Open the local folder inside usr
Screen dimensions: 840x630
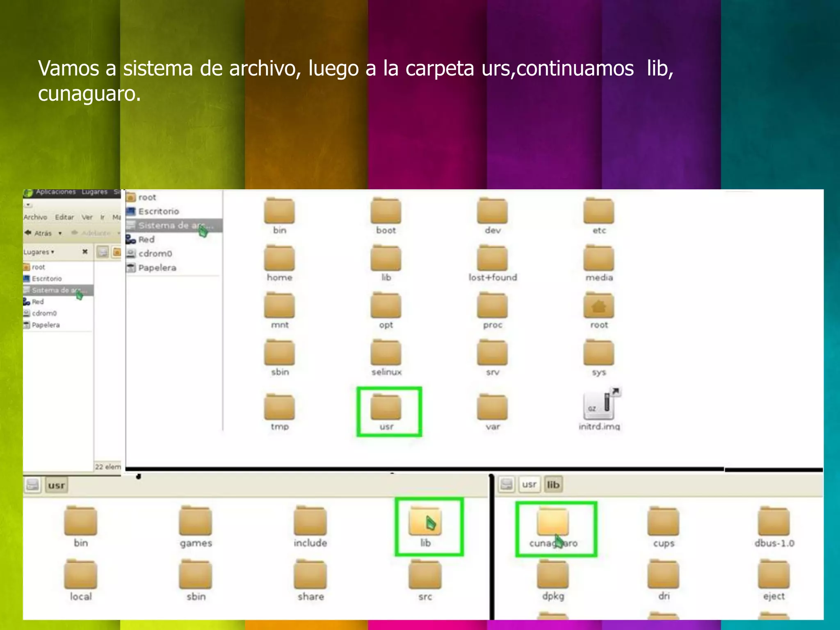pyautogui.click(x=81, y=581)
